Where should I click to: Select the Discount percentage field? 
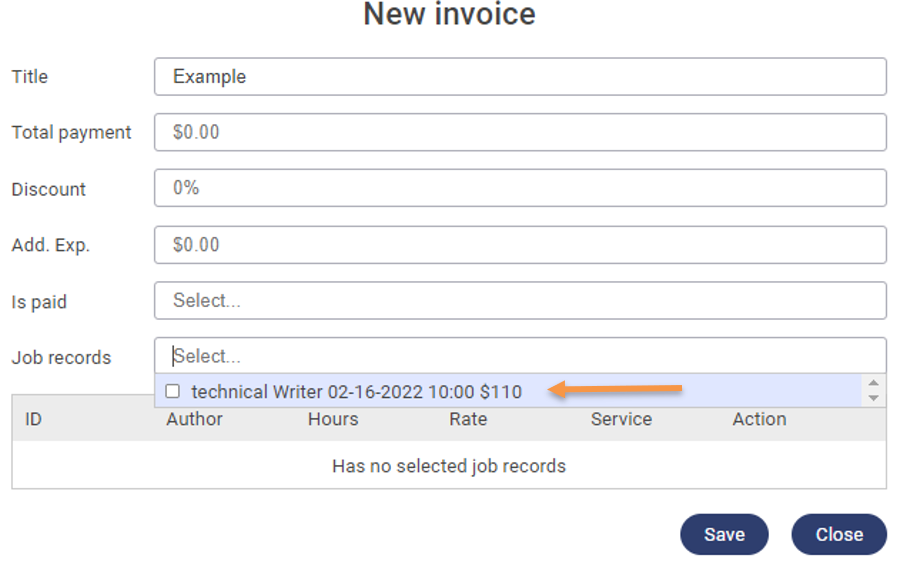point(520,188)
